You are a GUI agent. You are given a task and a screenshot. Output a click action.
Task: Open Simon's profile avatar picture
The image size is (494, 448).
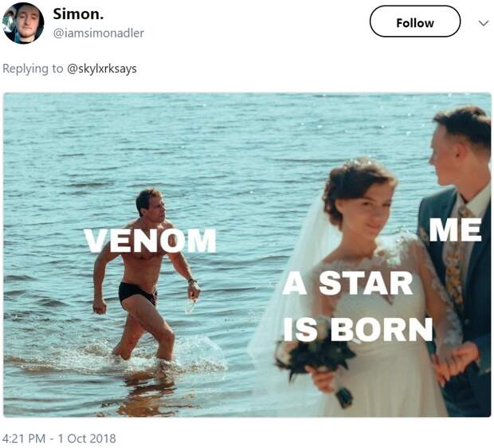(x=22, y=22)
